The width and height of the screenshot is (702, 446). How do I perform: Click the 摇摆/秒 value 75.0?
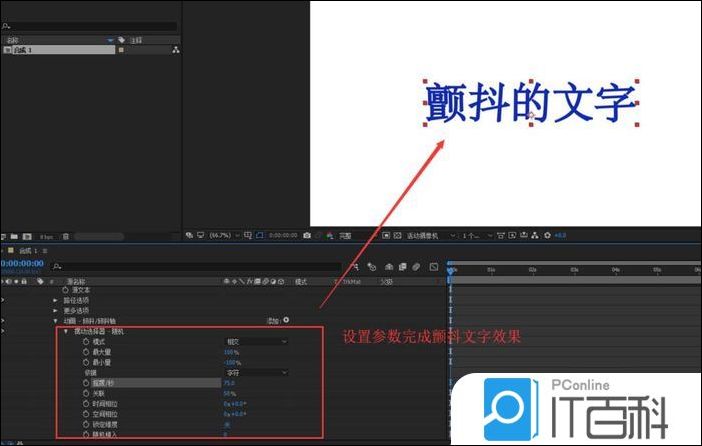point(229,382)
